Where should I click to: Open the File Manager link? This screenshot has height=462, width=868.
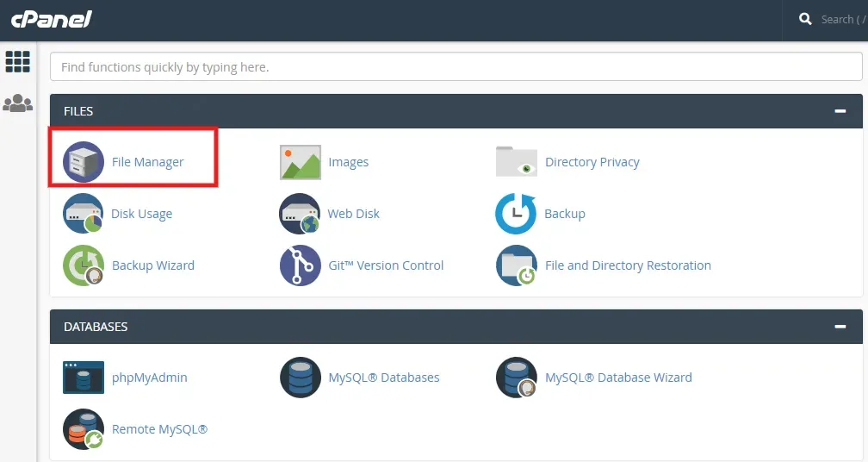148,162
